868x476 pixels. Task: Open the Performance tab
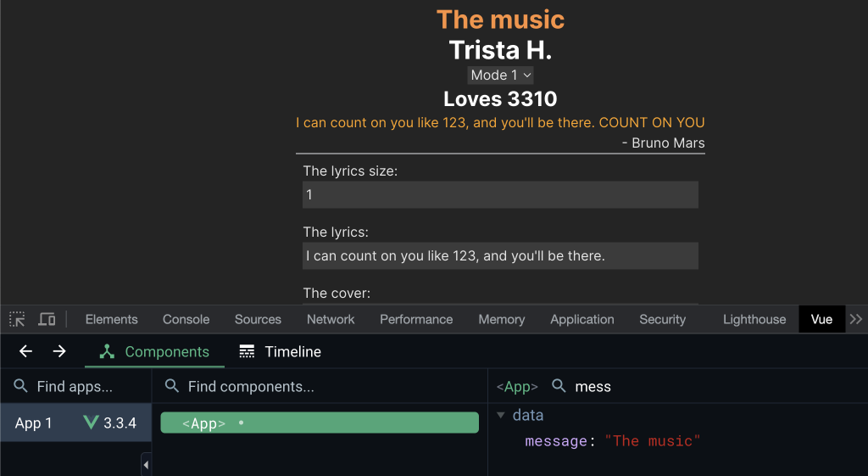[416, 319]
